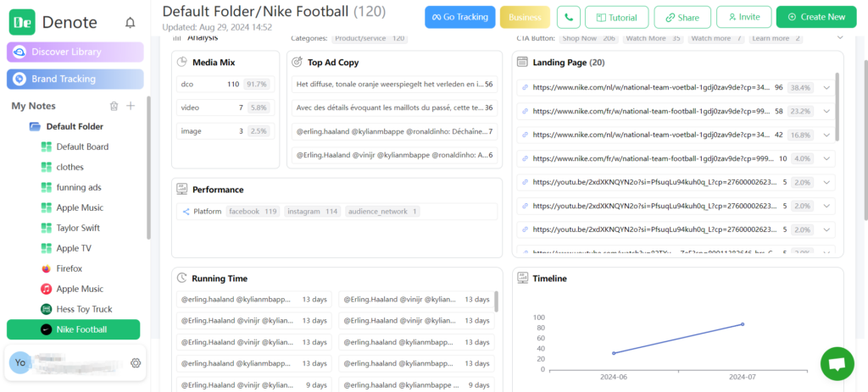Select the image media mix row
The image size is (868, 392).
coord(225,131)
